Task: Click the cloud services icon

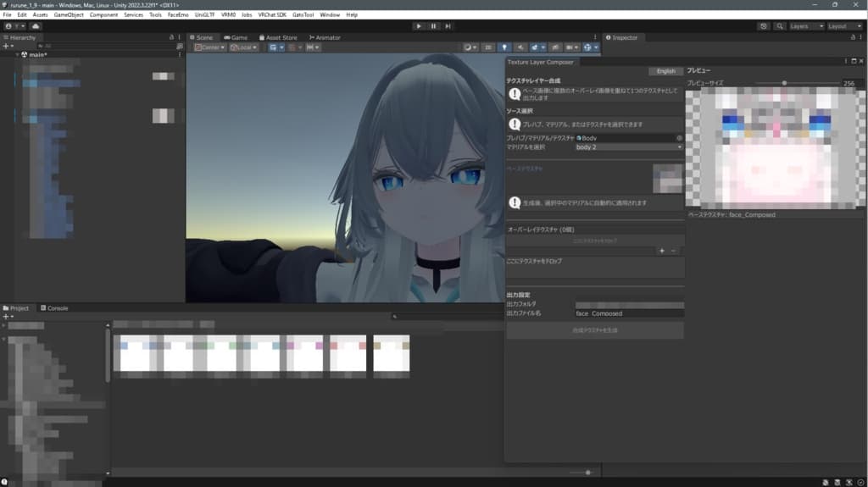Action: pos(35,26)
